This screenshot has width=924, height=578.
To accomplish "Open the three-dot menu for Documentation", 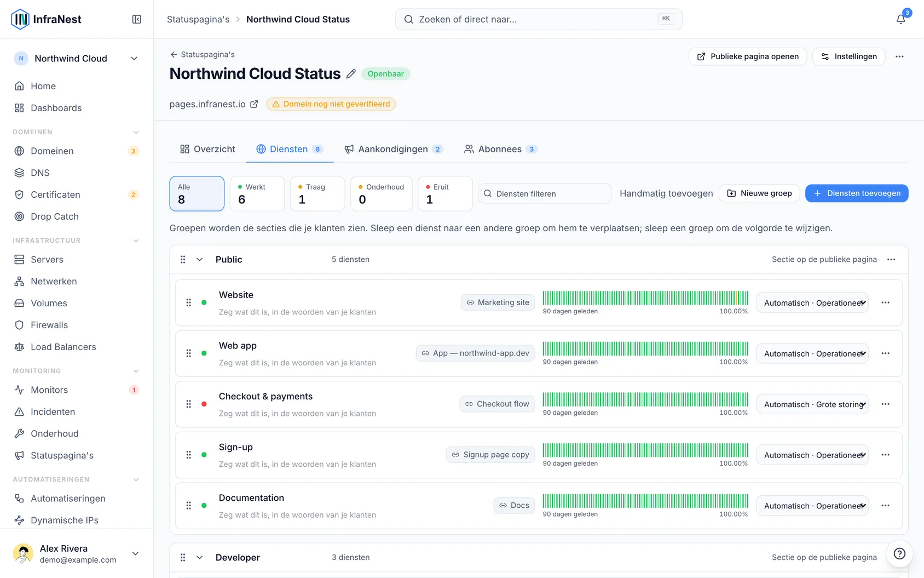I will tap(885, 505).
